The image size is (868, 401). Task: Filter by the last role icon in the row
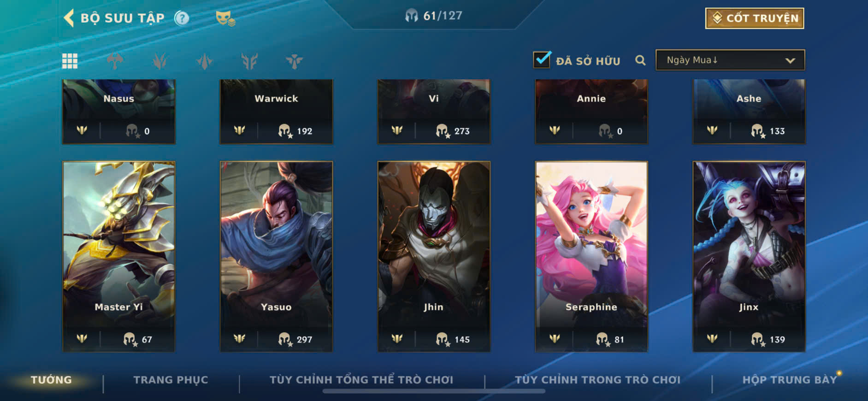(294, 61)
